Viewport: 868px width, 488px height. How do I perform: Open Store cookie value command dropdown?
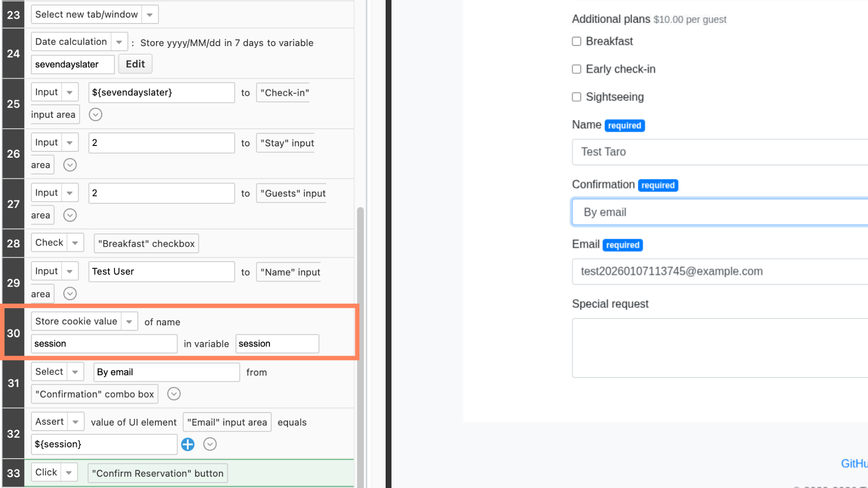[129, 322]
